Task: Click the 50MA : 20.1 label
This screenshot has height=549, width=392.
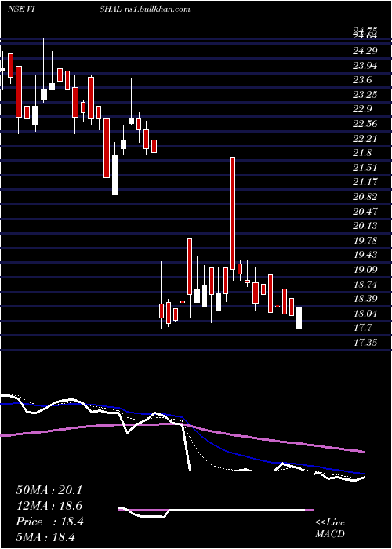Action: [x=49, y=490]
